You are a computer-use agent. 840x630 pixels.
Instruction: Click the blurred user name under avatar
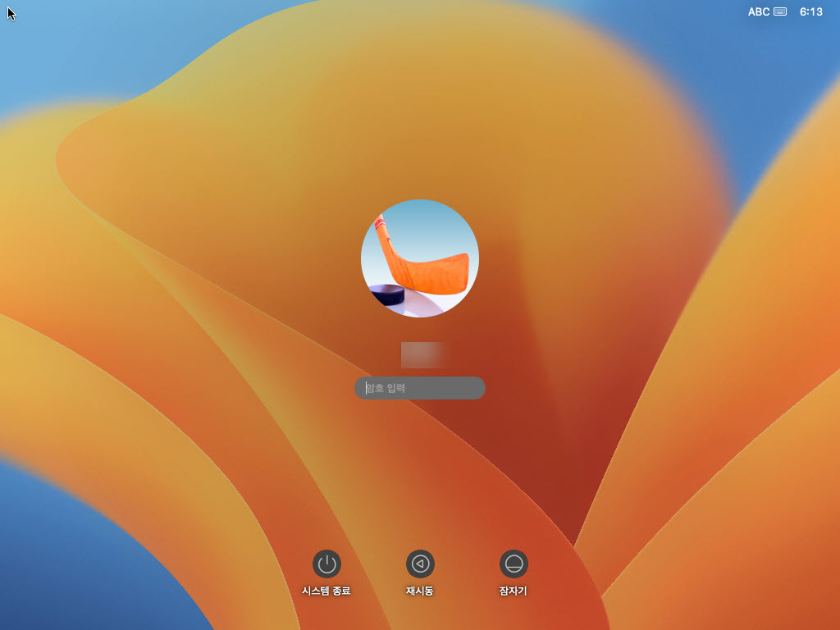(x=423, y=354)
